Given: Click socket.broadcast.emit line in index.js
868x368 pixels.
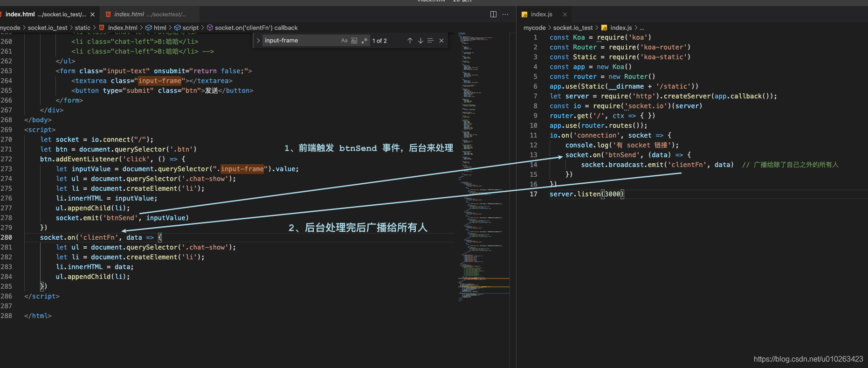Looking at the screenshot, I should point(657,165).
